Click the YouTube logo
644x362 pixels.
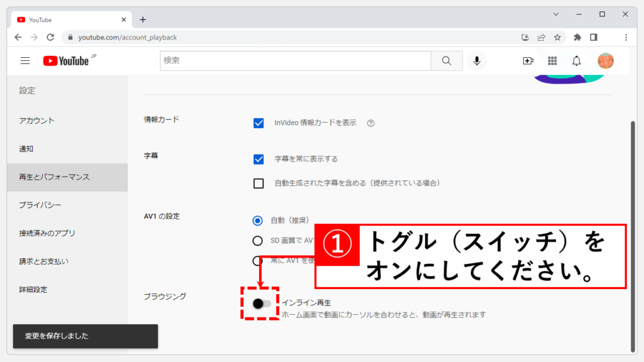(66, 61)
